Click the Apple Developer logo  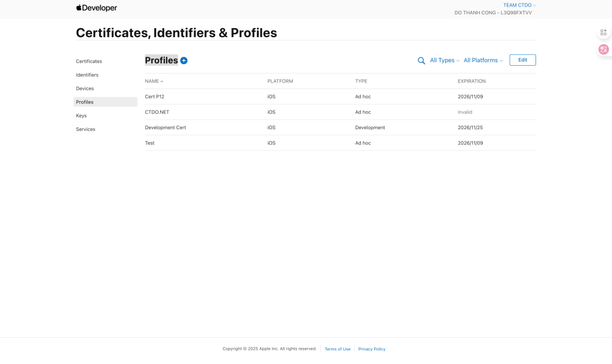point(97,8)
